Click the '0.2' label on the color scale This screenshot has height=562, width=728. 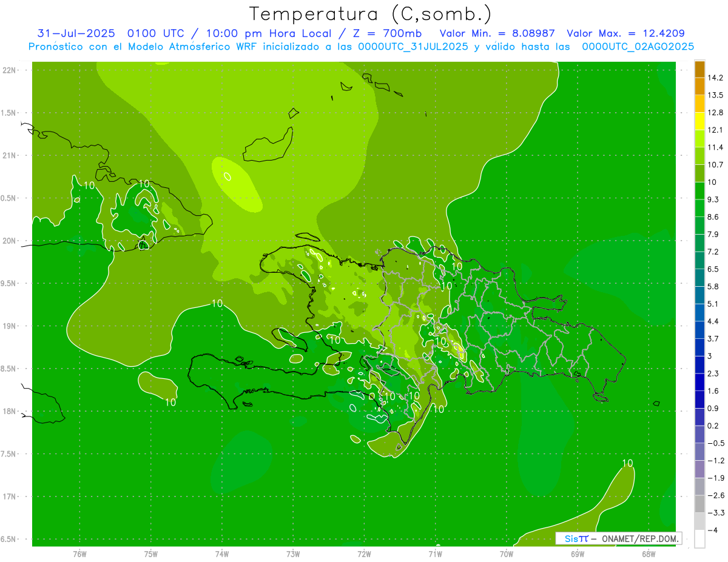click(713, 426)
